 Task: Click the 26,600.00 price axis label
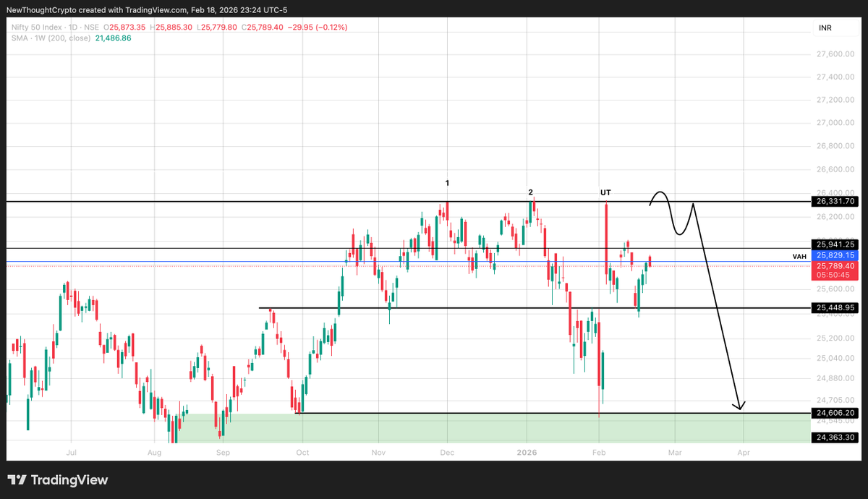pyautogui.click(x=835, y=169)
